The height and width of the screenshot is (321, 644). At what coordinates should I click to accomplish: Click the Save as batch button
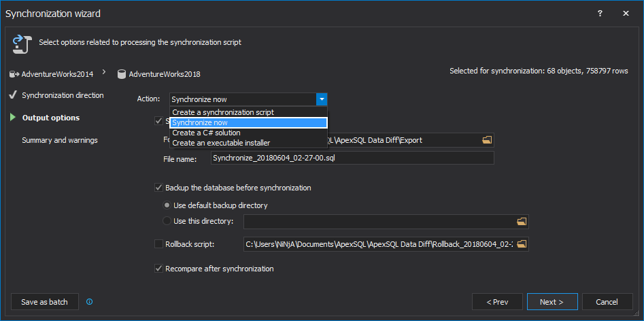tap(45, 302)
